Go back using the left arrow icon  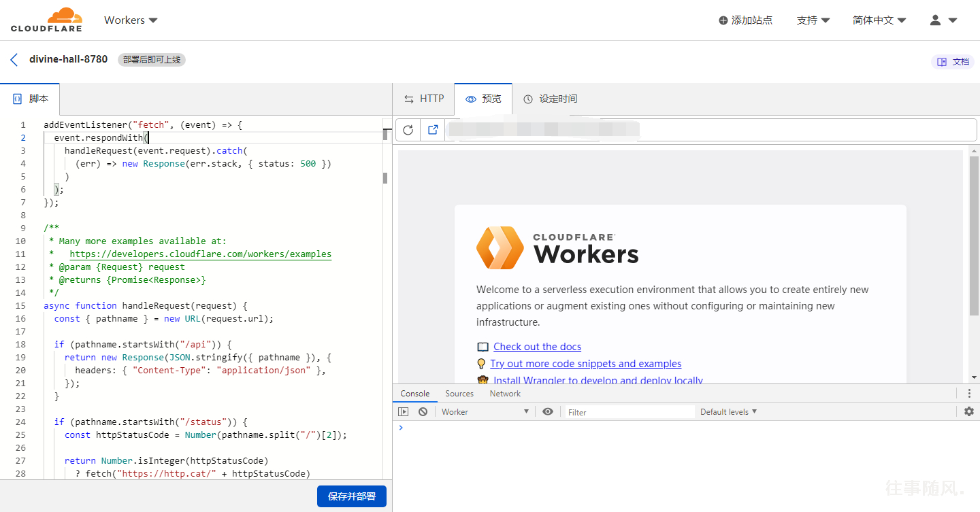(x=14, y=60)
